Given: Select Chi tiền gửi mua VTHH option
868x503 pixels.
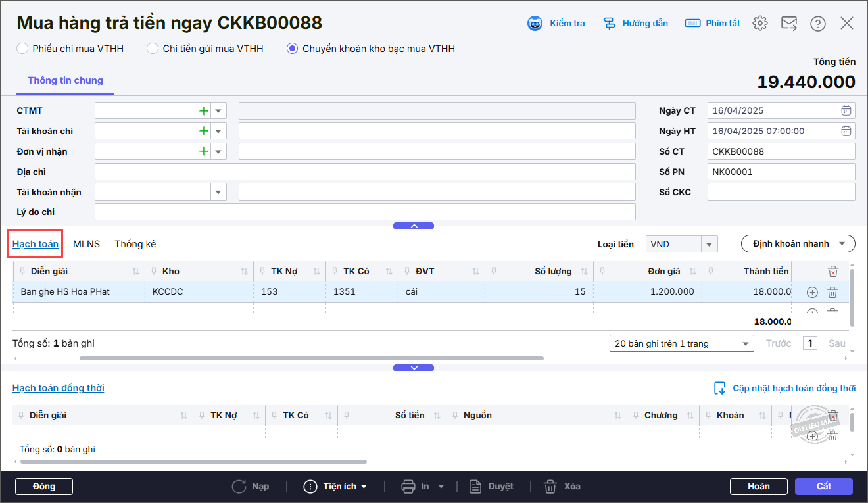Looking at the screenshot, I should [x=153, y=49].
